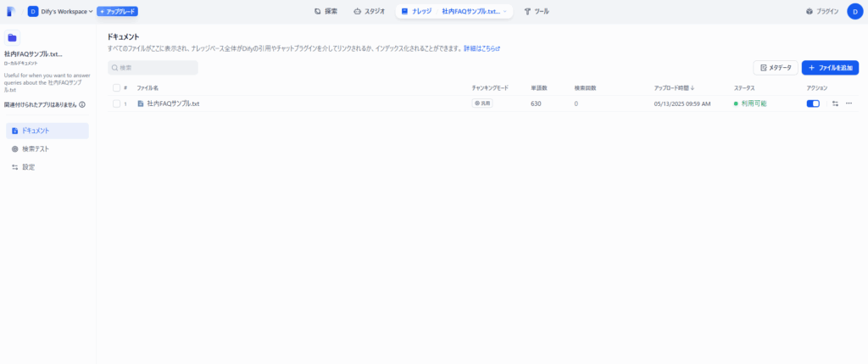Click the Dify logo icon

(10, 11)
